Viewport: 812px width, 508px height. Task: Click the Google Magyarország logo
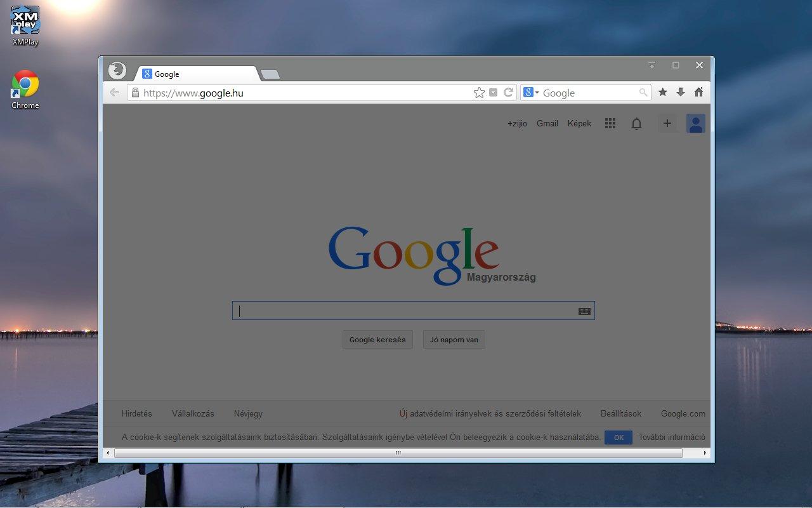coord(432,255)
